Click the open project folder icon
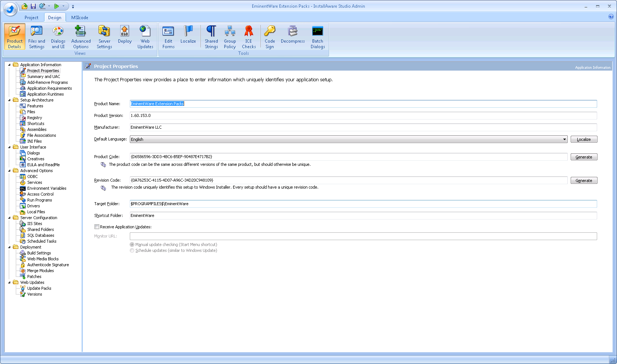This screenshot has height=364, width=617. pyautogui.click(x=24, y=6)
